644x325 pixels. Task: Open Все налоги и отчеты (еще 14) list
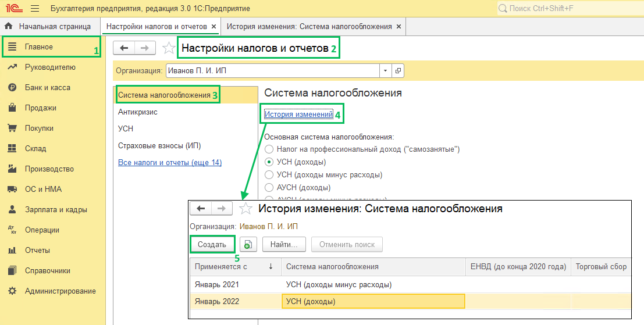click(169, 163)
